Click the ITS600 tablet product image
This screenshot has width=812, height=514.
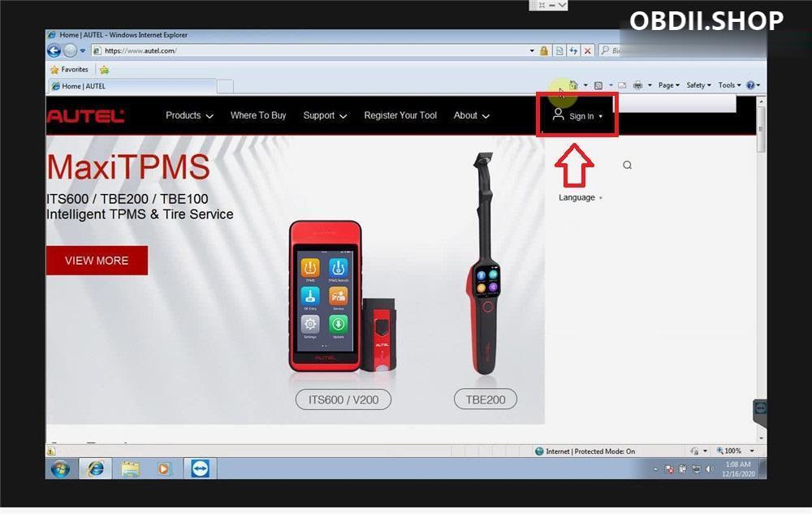pyautogui.click(x=326, y=296)
